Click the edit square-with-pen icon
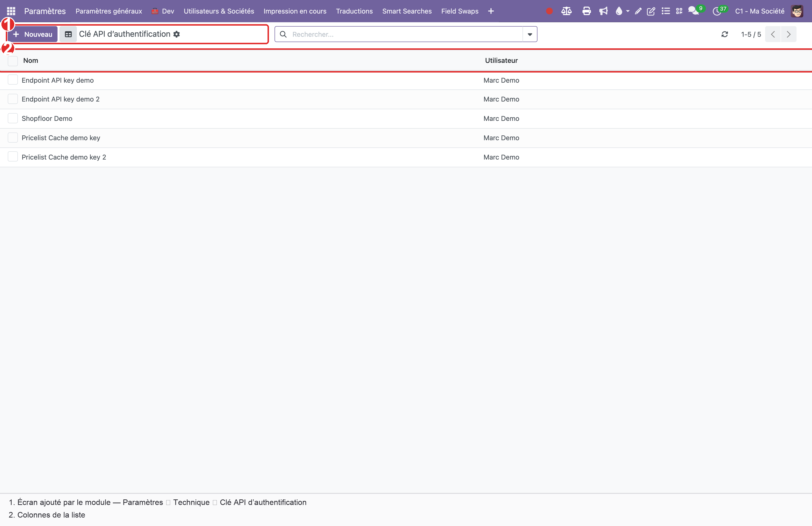 (x=651, y=11)
